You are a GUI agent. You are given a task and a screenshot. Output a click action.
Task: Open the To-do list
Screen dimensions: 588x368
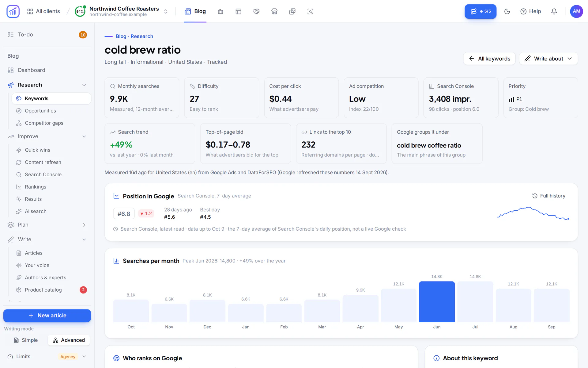click(47, 35)
